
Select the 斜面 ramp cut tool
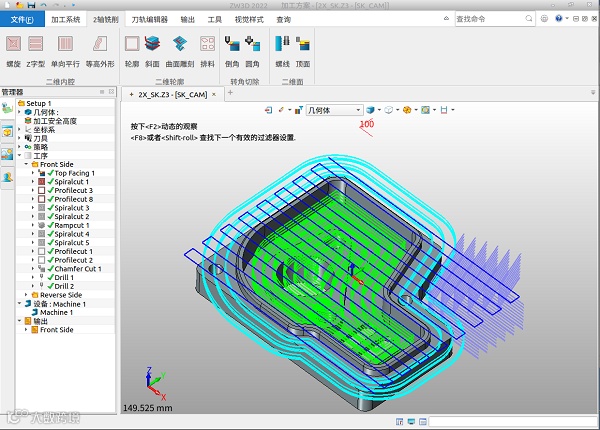click(x=152, y=51)
